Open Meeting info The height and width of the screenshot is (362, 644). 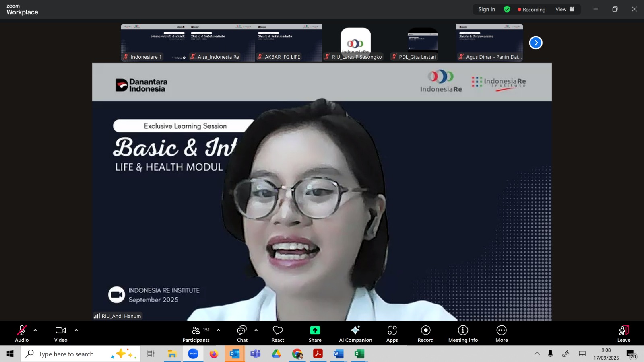click(463, 333)
